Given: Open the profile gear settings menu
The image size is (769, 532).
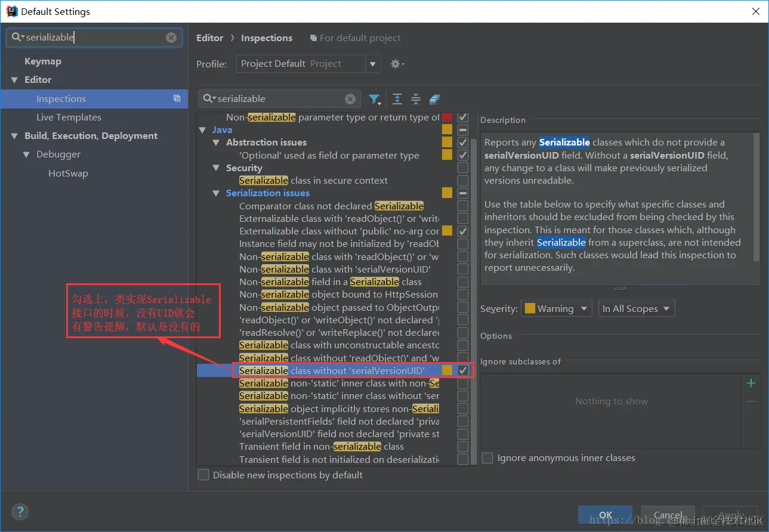Looking at the screenshot, I should point(397,64).
